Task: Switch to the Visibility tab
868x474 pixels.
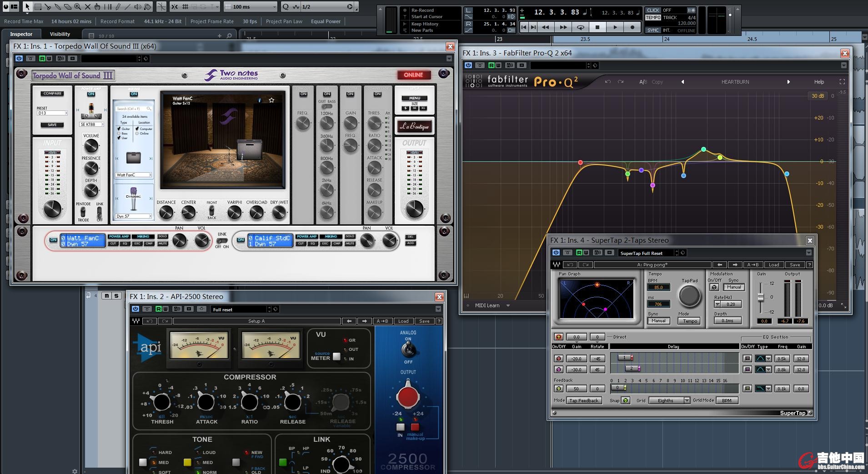Action: 60,34
